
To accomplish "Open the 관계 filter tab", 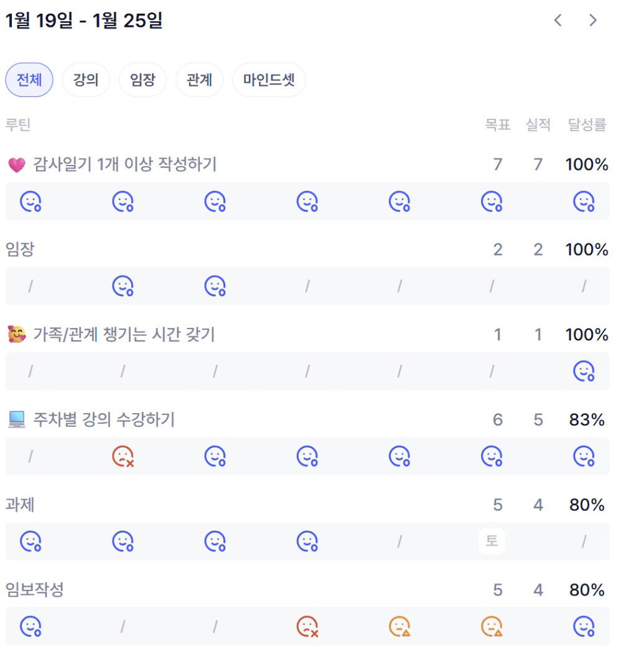I will coord(199,80).
